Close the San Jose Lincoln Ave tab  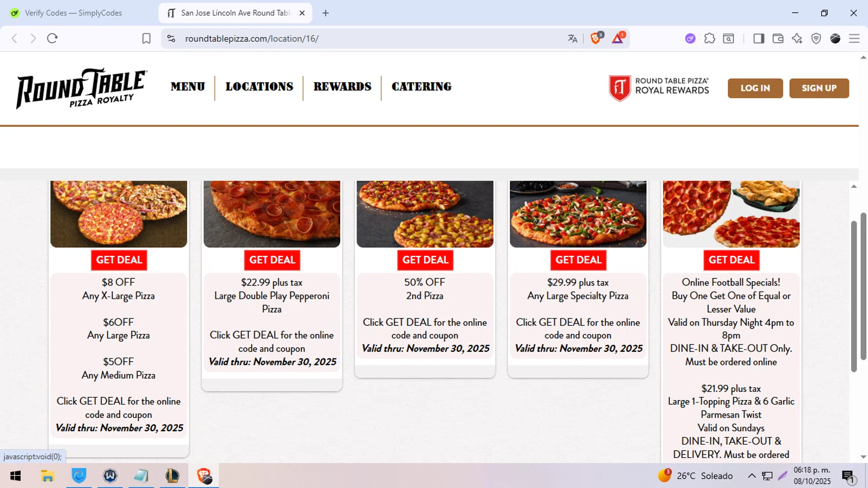click(301, 13)
